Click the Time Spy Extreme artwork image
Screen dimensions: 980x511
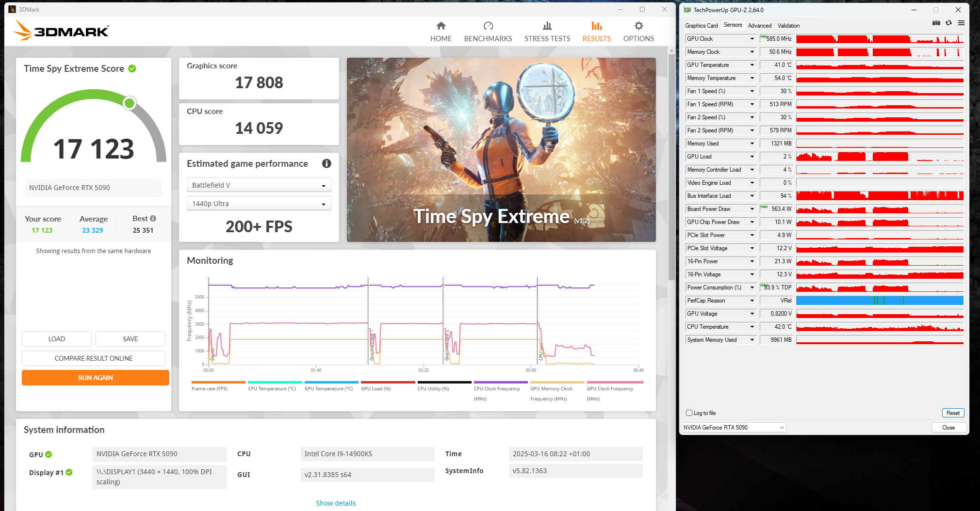[501, 149]
